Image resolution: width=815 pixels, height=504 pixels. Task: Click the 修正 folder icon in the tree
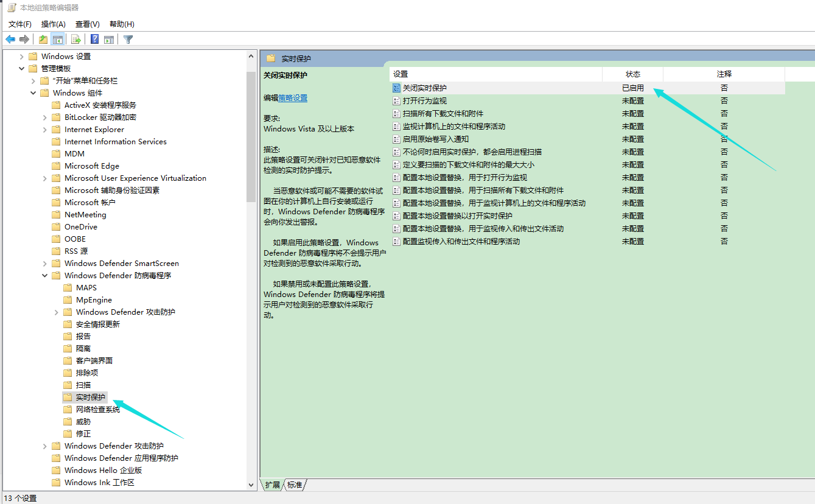[x=68, y=434]
